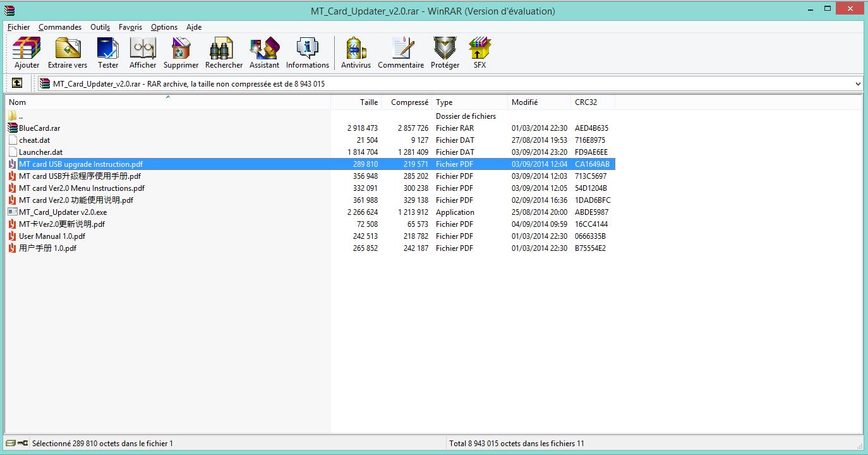Screen dimensions: 868x455
Task: Select the Launcher.dat file icon
Action: (x=13, y=152)
